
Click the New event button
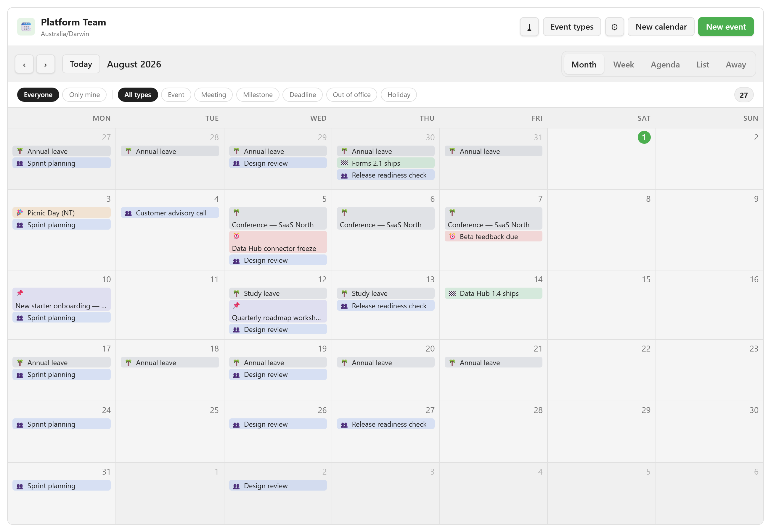click(x=726, y=27)
